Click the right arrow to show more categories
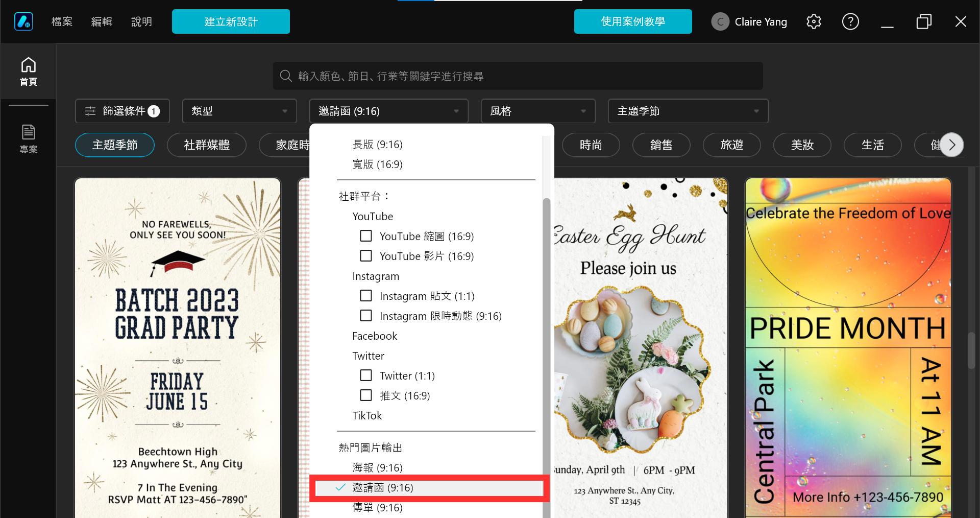Image resolution: width=980 pixels, height=518 pixels. click(x=951, y=145)
